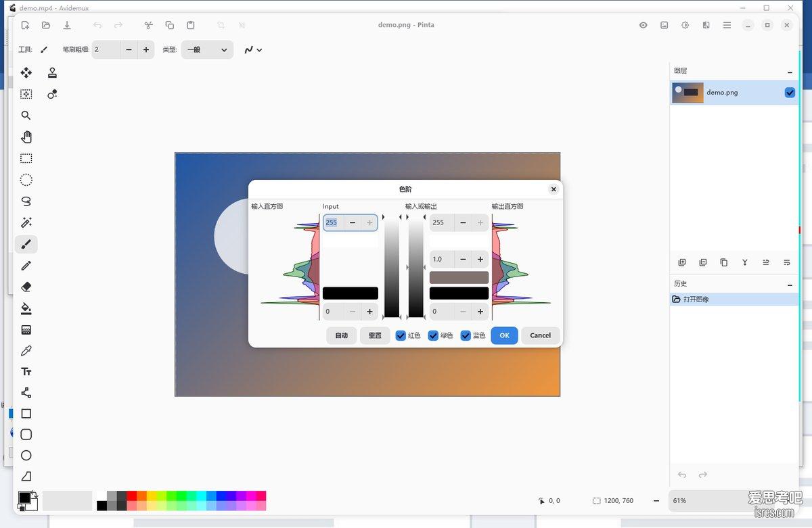Viewport: 812px width, 528px height.
Task: Select the Gradient tool
Action: coord(26,330)
